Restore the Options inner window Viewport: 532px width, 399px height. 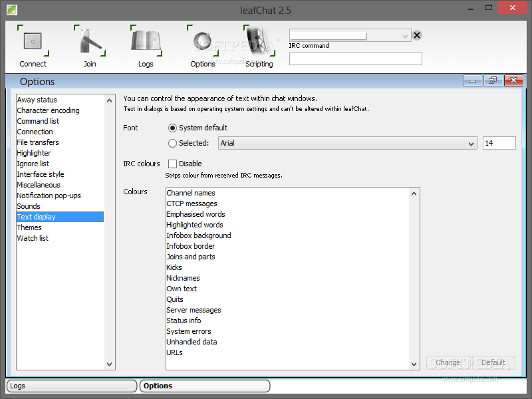[x=493, y=80]
